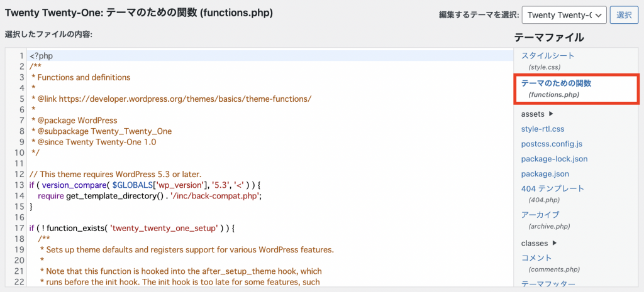Viewport: 644px width, 292px height.
Task: Open the style-rtl.css file
Action: pos(543,129)
